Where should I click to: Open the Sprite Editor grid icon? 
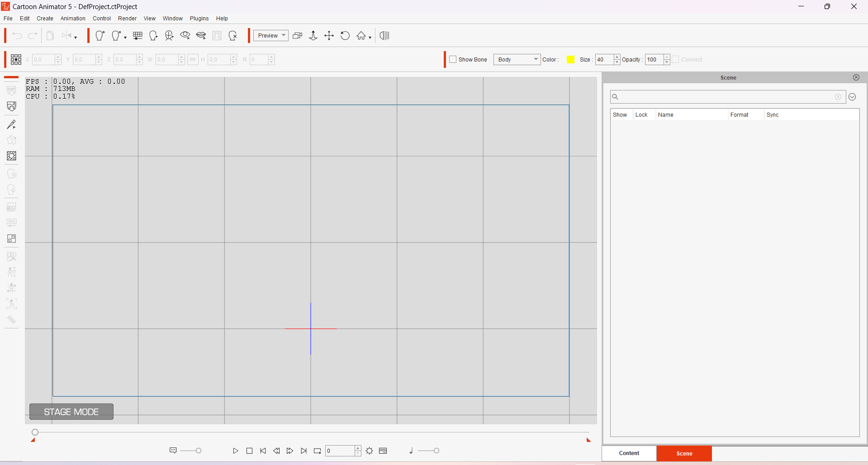138,36
